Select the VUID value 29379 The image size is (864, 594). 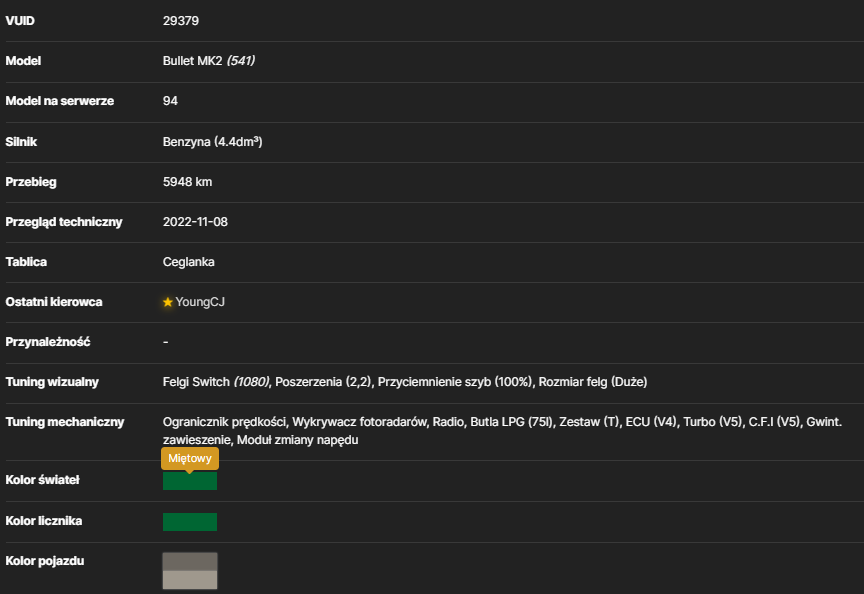[181, 21]
